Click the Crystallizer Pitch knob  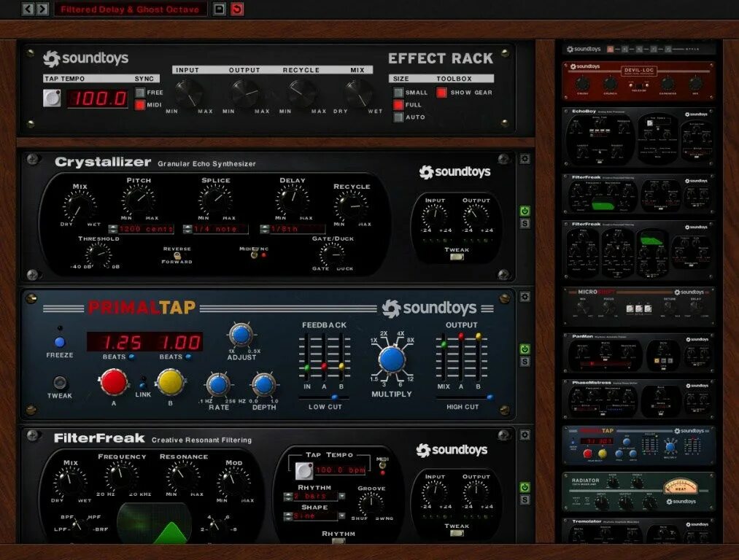138,199
